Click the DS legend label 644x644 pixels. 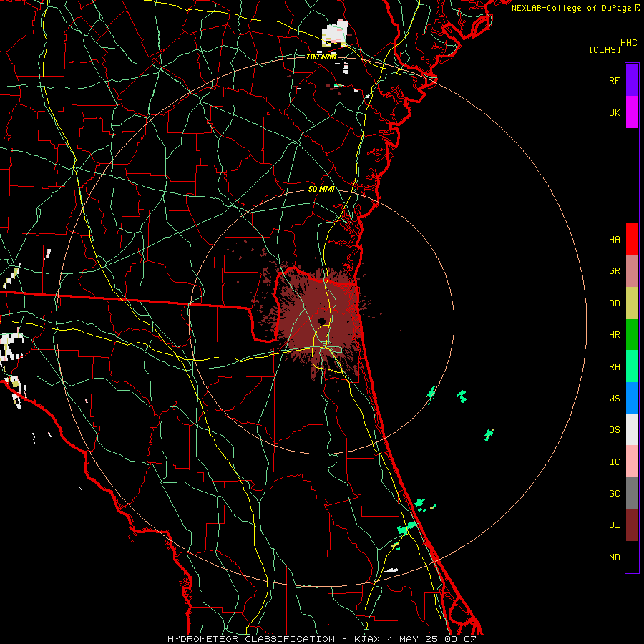[x=615, y=430]
